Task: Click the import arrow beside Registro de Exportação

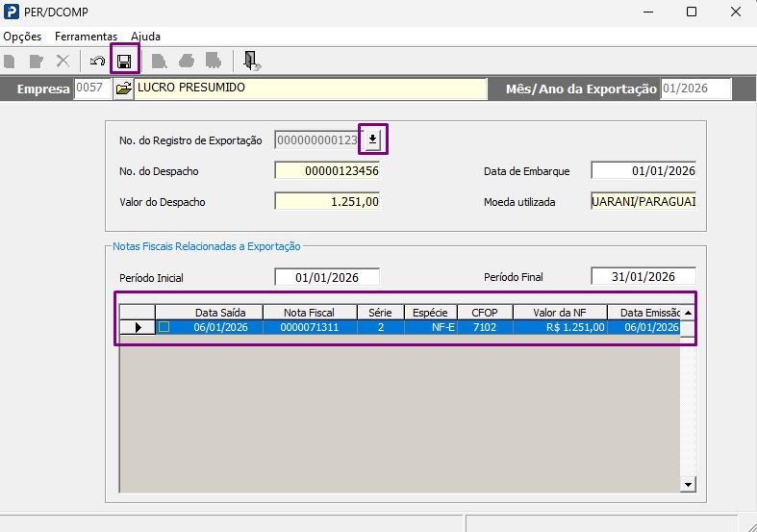Action: [x=372, y=139]
